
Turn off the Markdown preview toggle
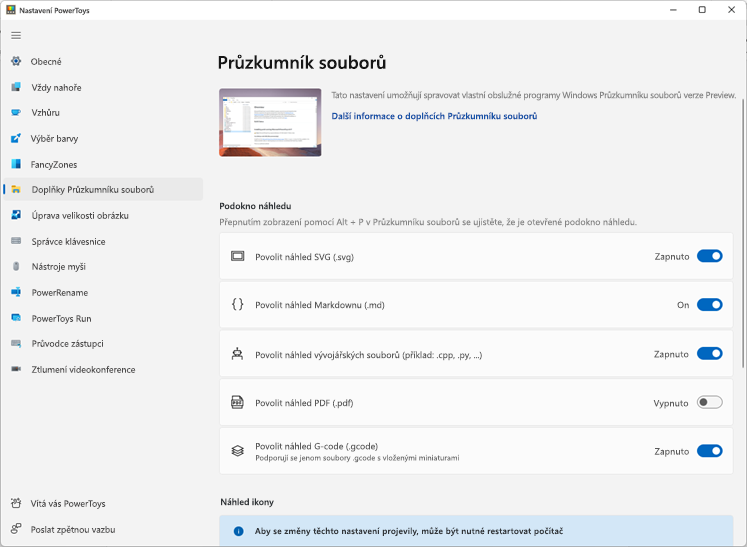pyautogui.click(x=709, y=304)
